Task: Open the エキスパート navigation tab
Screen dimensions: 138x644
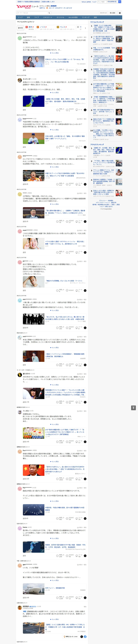Action: [48, 17]
